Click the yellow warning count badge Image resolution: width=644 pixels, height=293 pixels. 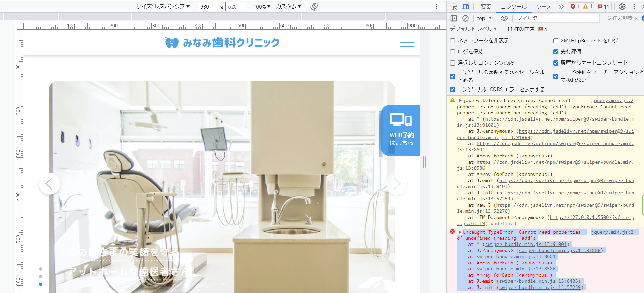pyautogui.click(x=588, y=6)
